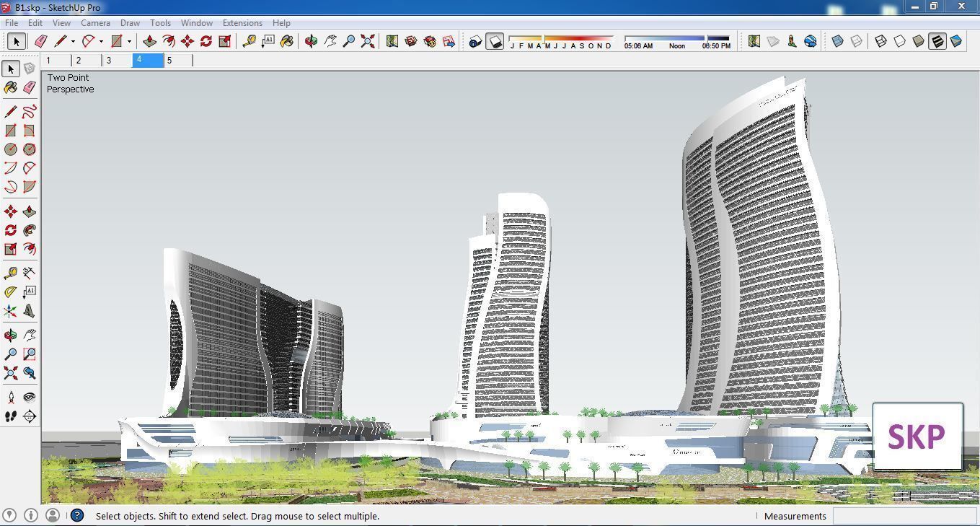
Task: Choose the Section Plane tool in left toolbar
Action: (x=29, y=416)
